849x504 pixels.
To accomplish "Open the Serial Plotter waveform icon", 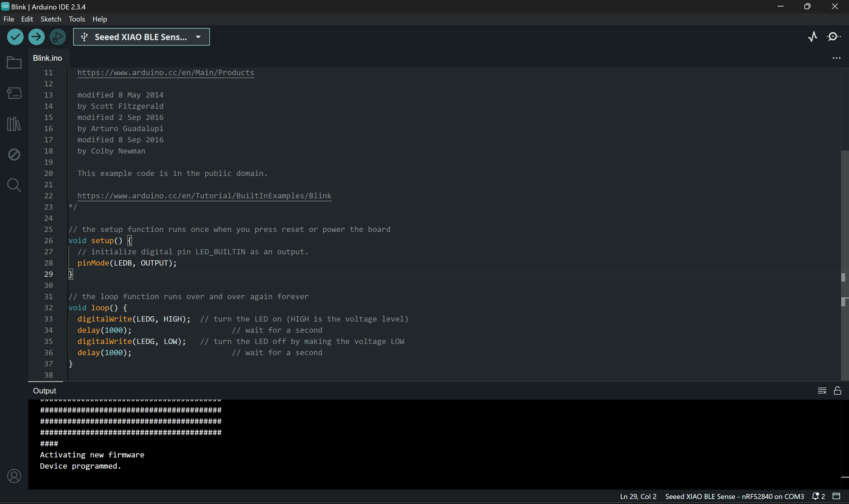I will tap(813, 37).
